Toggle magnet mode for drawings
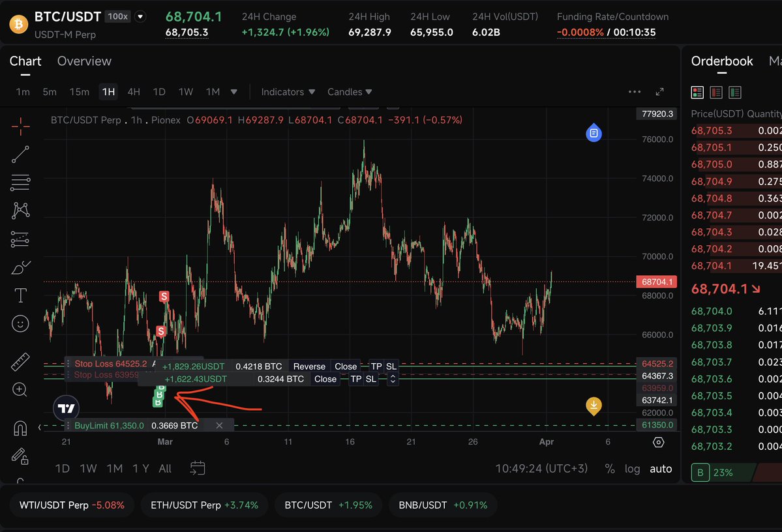This screenshot has width=782, height=532. (20, 428)
